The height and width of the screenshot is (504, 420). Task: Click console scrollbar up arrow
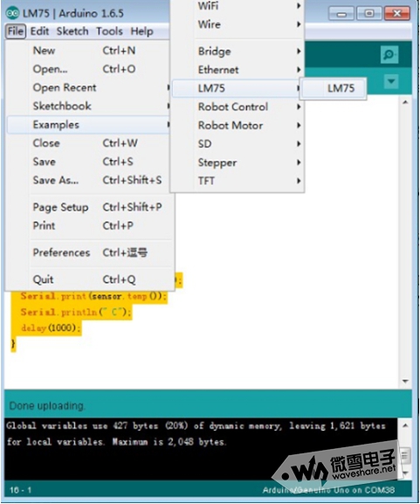405,425
